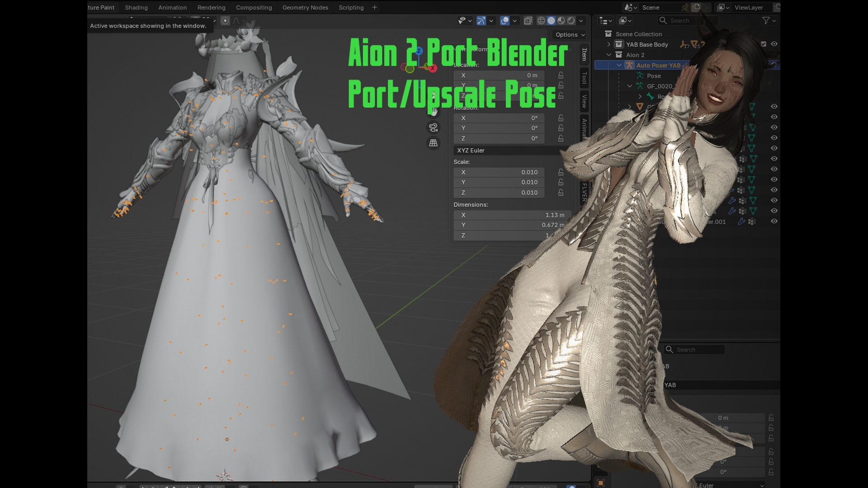868x488 pixels.
Task: Open the Options dropdown
Action: click(x=570, y=35)
